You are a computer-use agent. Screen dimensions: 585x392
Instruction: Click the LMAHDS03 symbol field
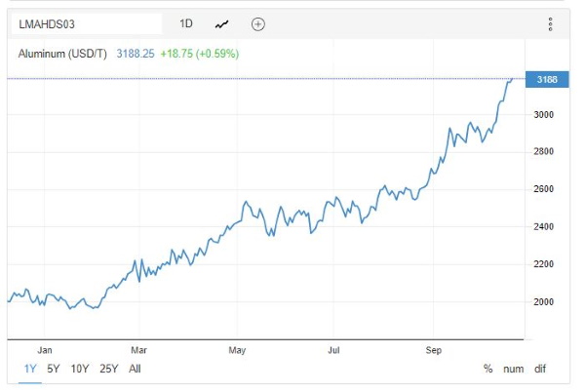click(87, 24)
